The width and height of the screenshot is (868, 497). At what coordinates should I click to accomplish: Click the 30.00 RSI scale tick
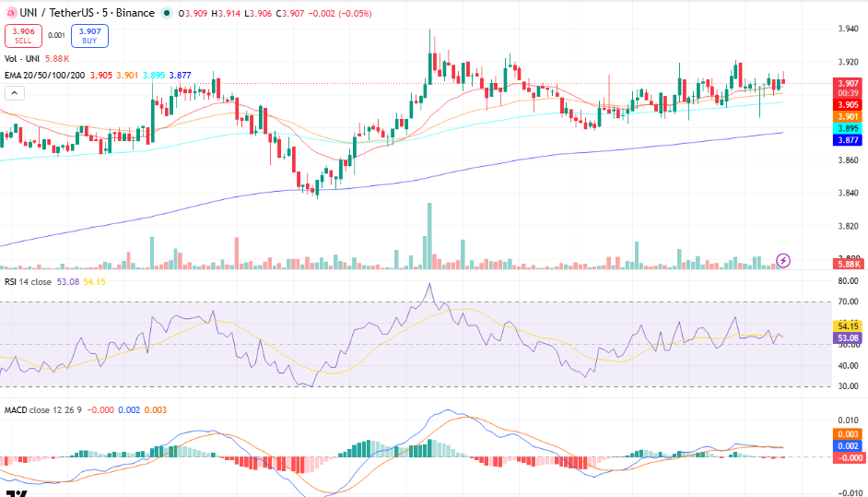click(x=848, y=386)
